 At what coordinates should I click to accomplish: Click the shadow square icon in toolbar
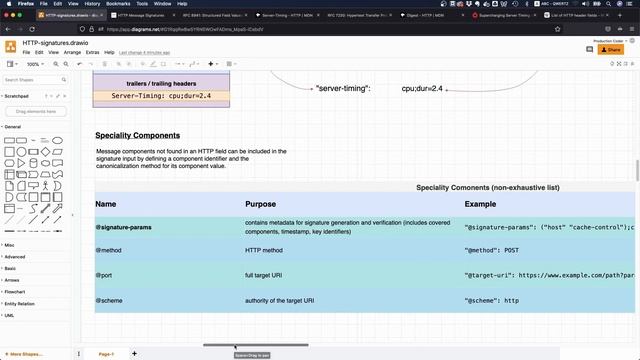coord(163,64)
